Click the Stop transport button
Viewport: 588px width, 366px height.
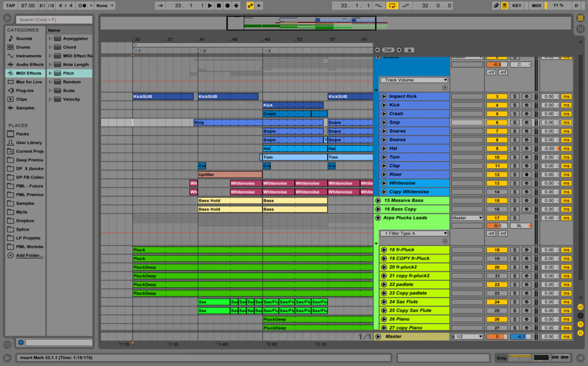(219, 5)
